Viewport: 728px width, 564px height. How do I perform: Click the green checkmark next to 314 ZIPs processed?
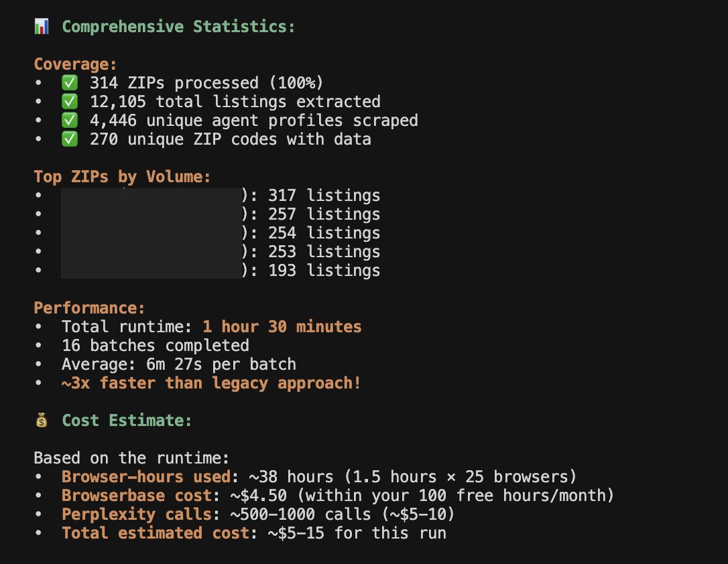[x=70, y=82]
